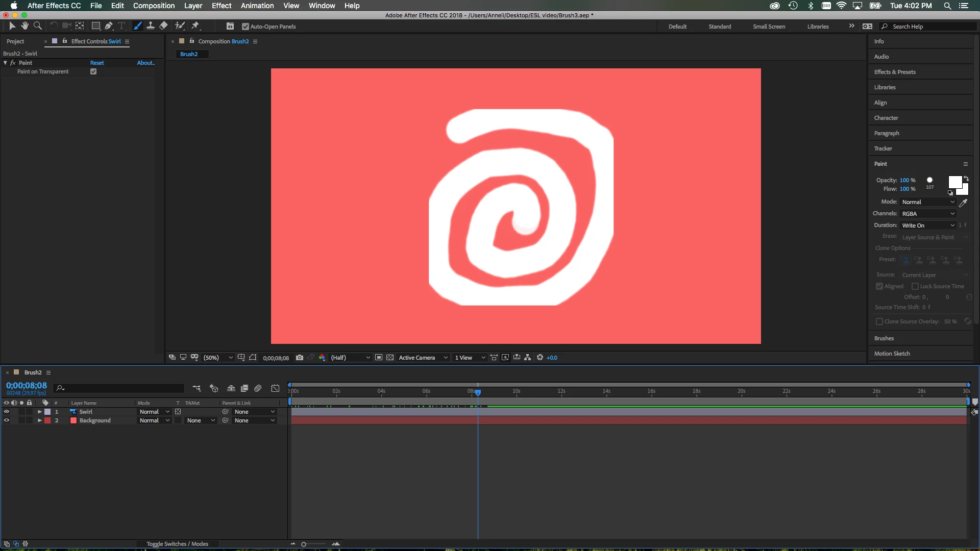
Task: Click Toggle Switches / Modes button
Action: (177, 544)
